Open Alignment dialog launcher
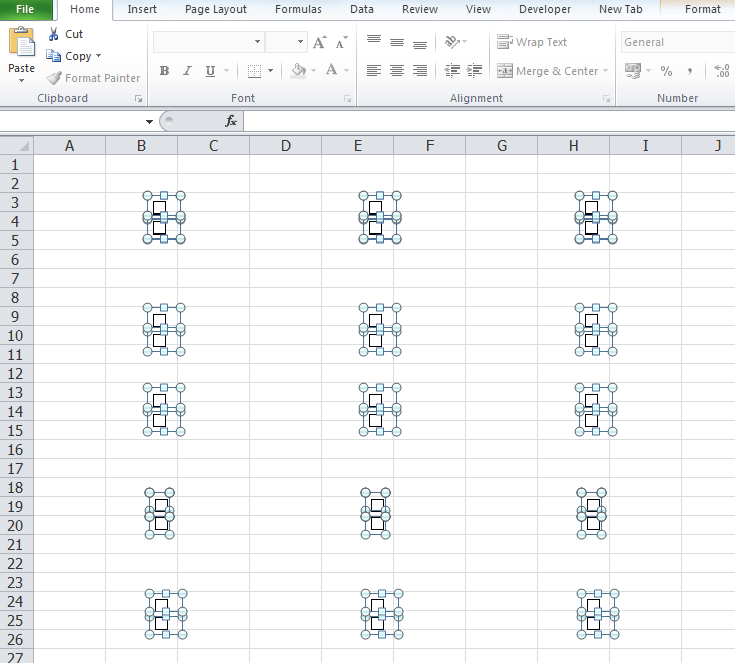Image resolution: width=735 pixels, height=663 pixels. [607, 98]
